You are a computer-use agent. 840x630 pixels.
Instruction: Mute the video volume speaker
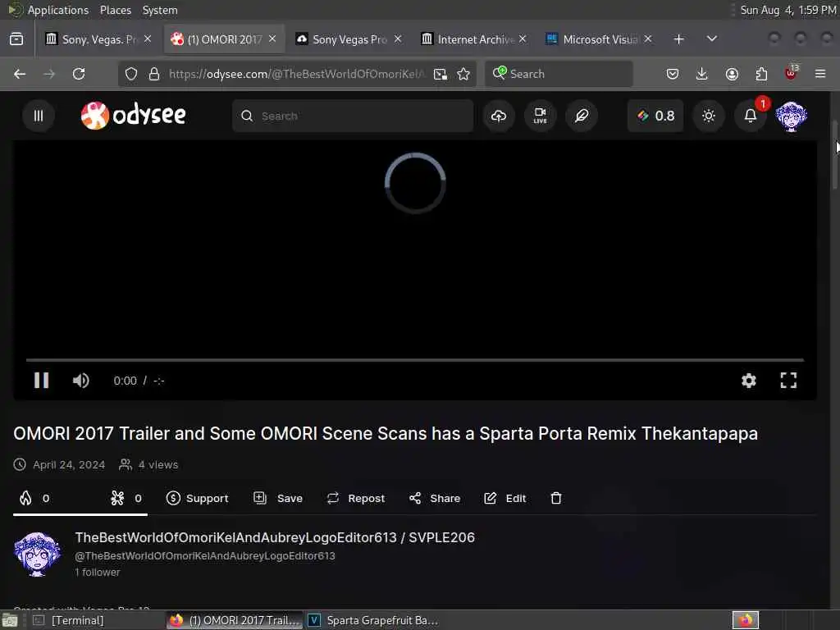pyautogui.click(x=81, y=381)
